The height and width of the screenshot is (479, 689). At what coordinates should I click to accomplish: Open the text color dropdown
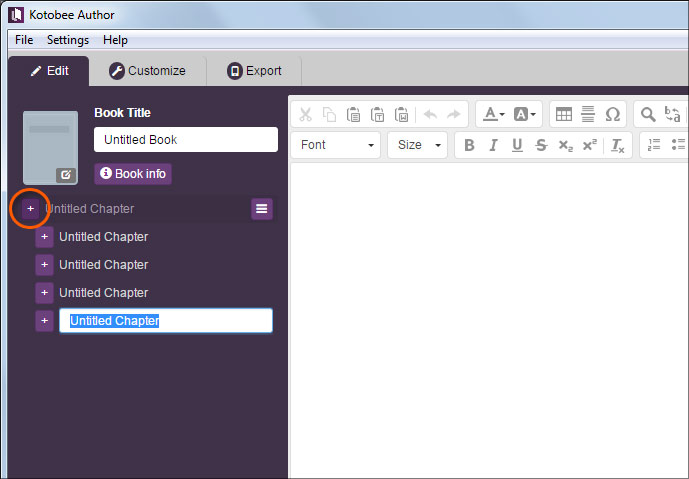coord(494,115)
